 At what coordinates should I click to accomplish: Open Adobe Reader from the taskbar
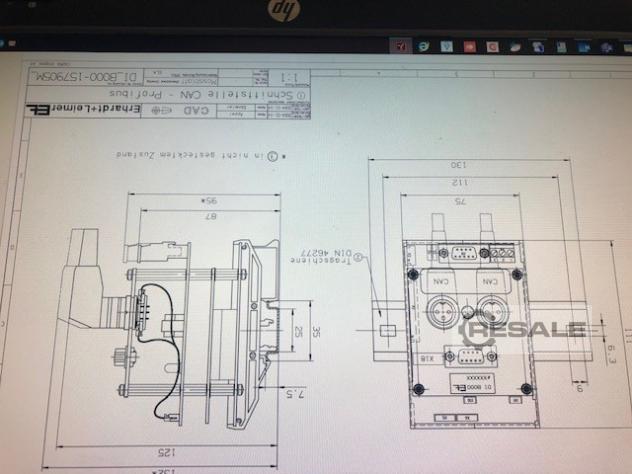tap(401, 46)
